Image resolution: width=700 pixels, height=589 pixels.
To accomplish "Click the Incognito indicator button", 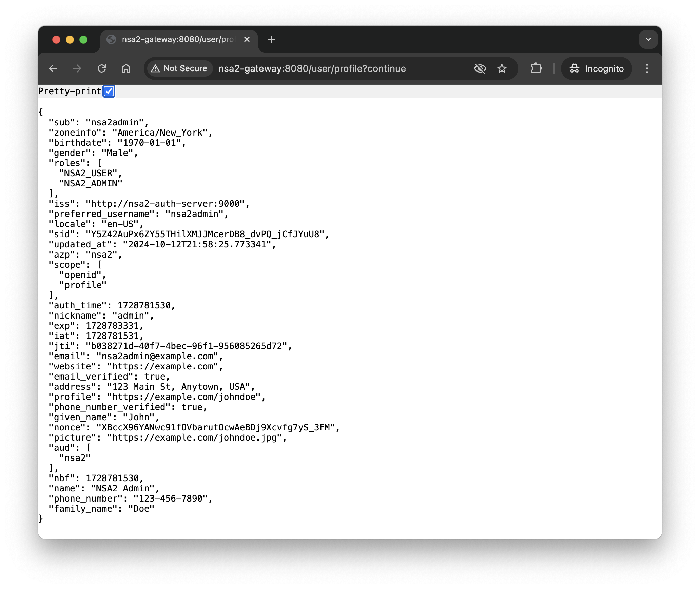I will (597, 69).
